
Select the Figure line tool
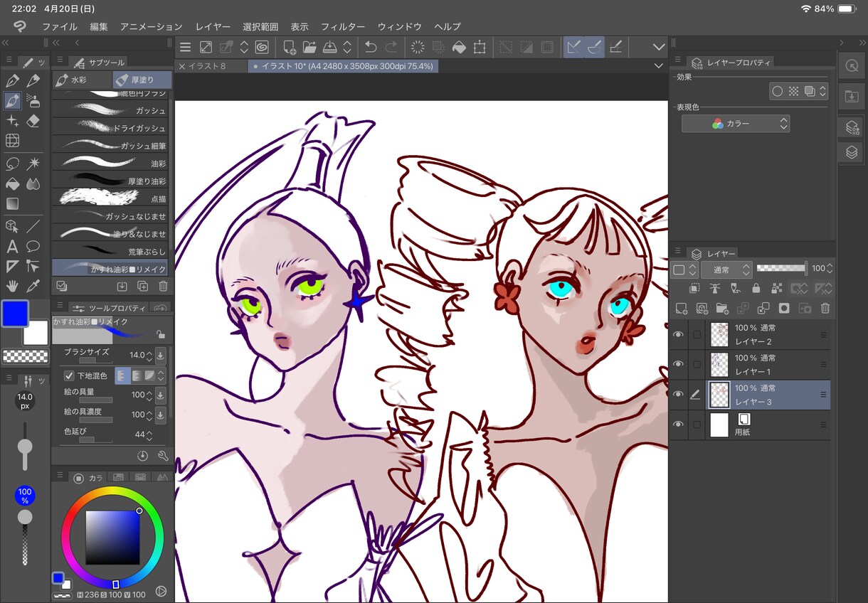(x=33, y=227)
